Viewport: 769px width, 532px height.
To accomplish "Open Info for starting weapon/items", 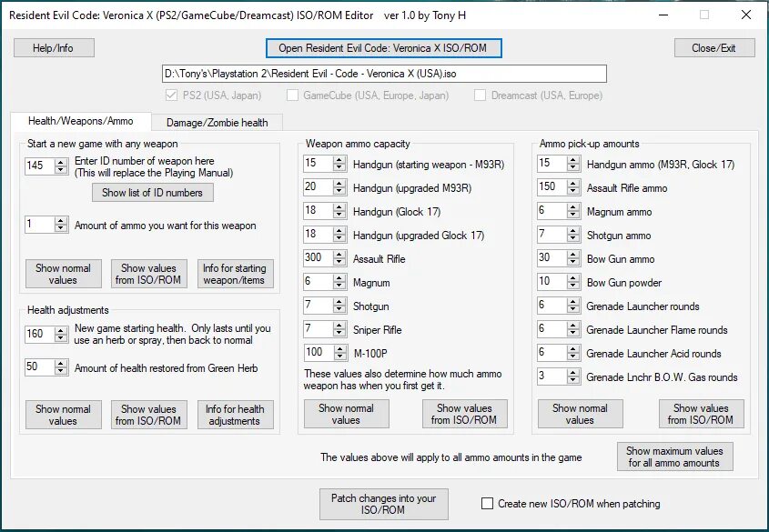I will click(235, 274).
